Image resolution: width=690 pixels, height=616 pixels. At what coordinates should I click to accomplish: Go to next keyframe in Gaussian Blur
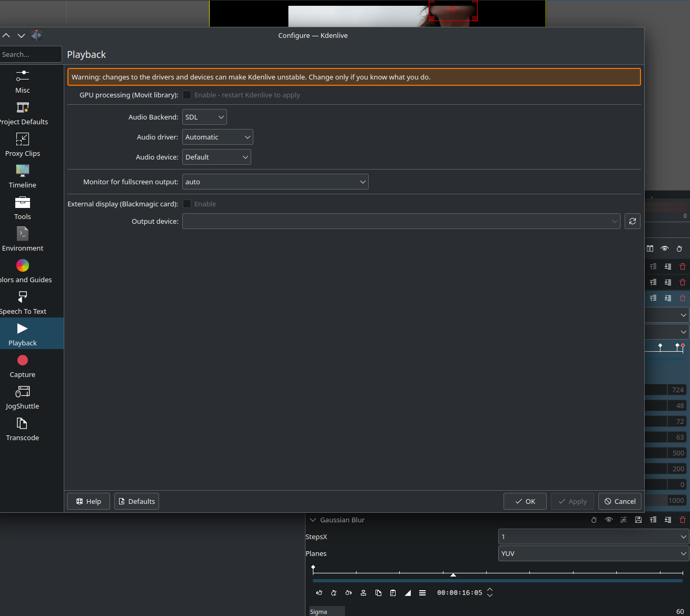(349, 593)
